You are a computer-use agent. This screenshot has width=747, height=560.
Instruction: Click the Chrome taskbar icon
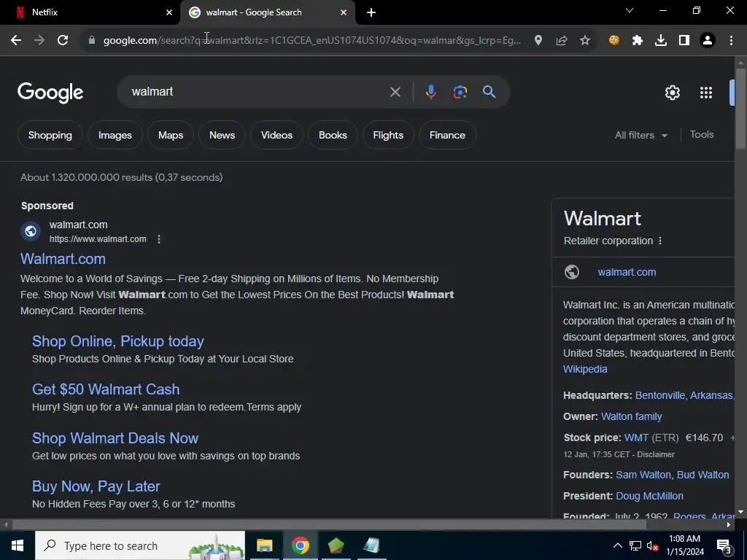pos(300,545)
